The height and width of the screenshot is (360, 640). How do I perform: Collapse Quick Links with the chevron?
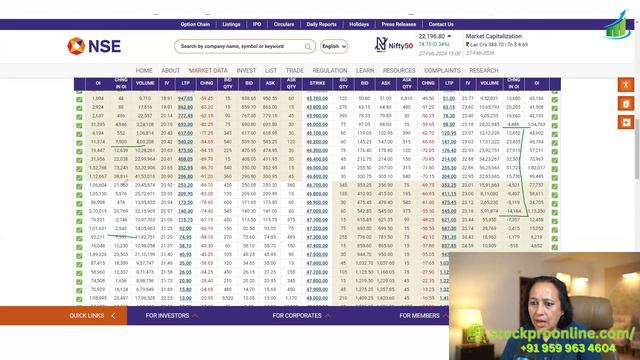(113, 316)
